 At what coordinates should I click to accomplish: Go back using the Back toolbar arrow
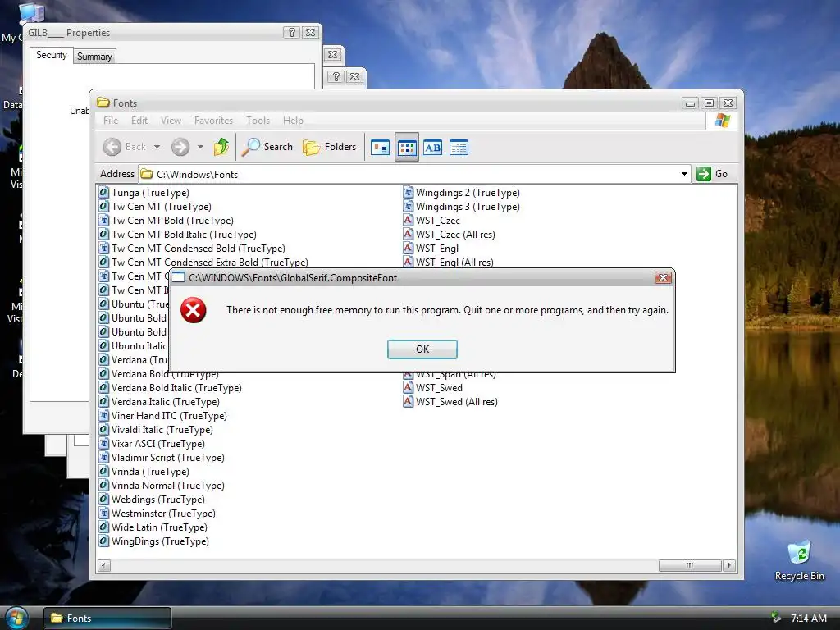tap(112, 147)
